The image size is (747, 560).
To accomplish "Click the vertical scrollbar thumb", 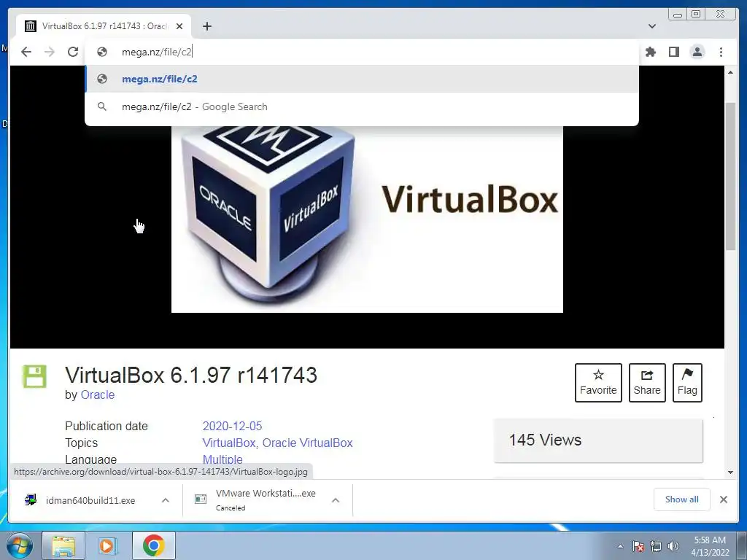I will pyautogui.click(x=730, y=176).
